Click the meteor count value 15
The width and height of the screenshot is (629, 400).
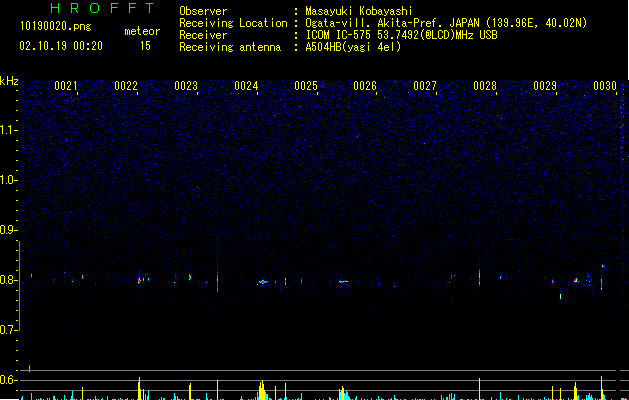coord(145,46)
